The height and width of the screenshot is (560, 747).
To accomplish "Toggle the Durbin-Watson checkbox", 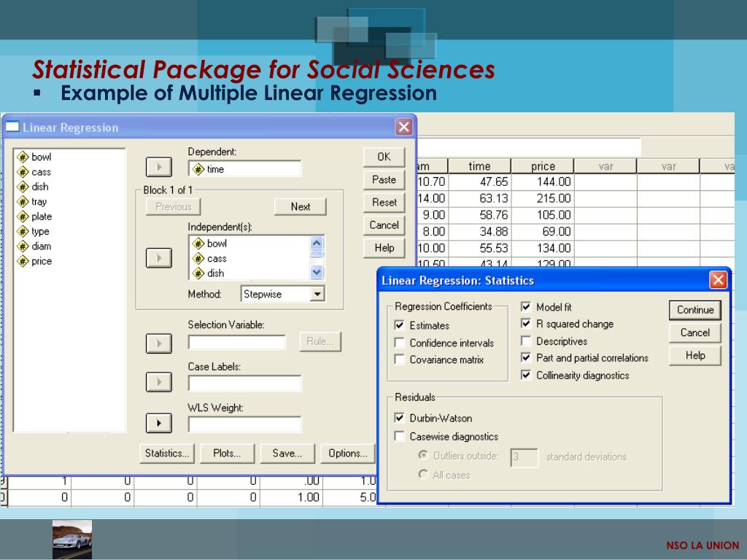I will tap(399, 418).
